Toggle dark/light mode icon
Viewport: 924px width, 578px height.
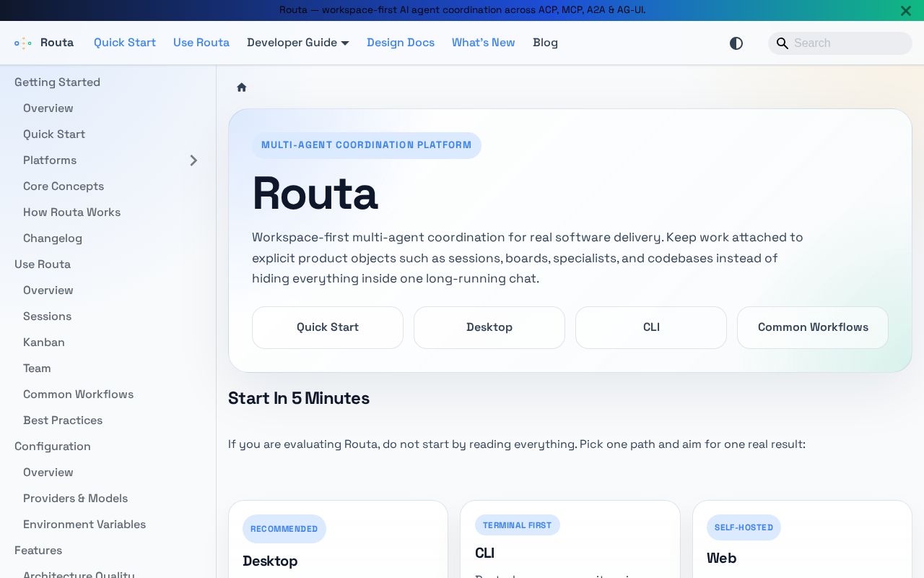tap(736, 43)
